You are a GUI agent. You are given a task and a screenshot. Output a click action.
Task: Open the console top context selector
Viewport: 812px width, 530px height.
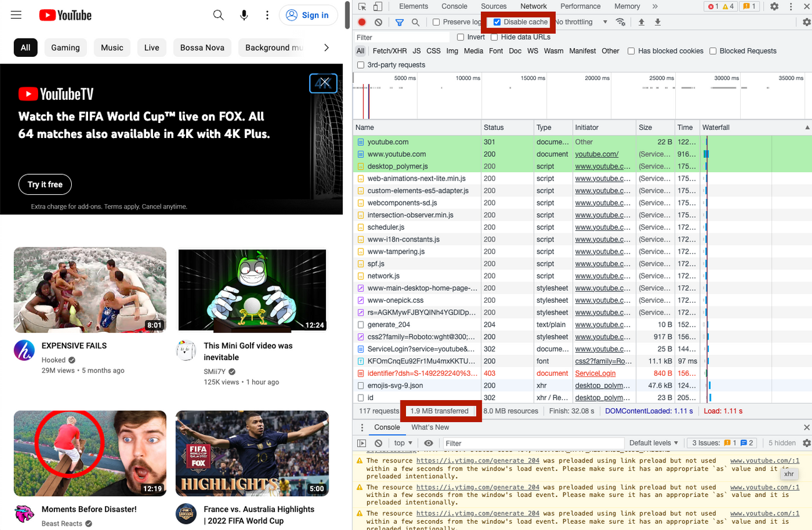(x=404, y=443)
